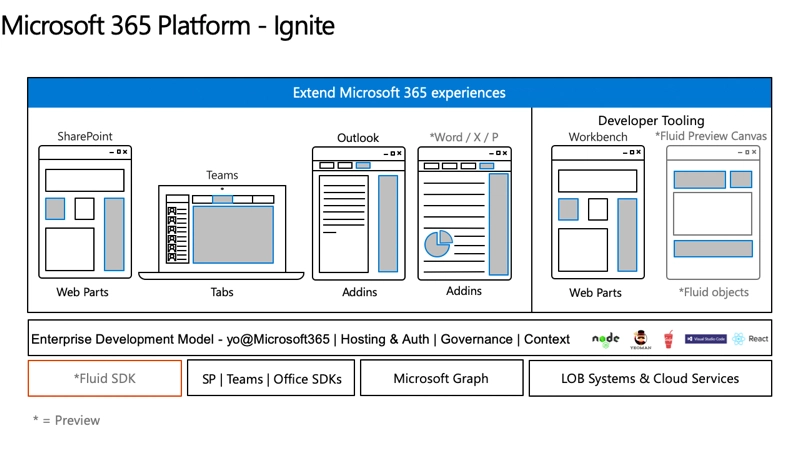800x450 pixels.
Task: Select LOB Systems & Cloud Services box
Action: (x=650, y=379)
